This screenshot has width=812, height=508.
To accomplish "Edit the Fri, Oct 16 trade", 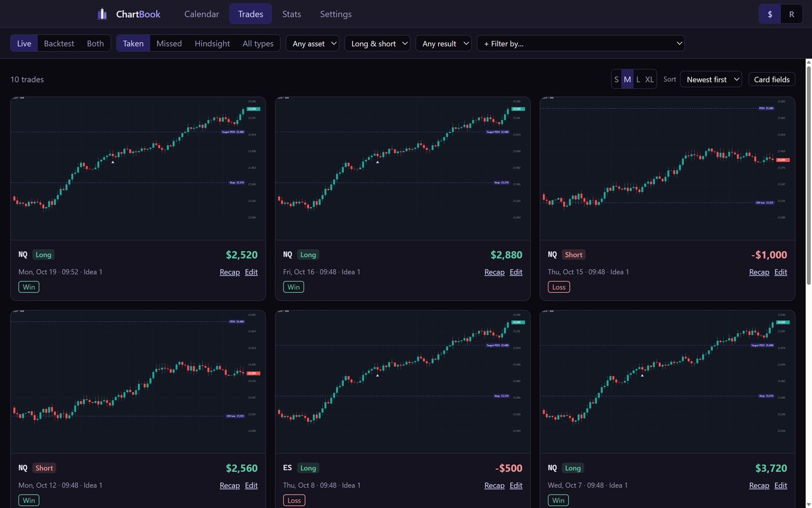I will pyautogui.click(x=516, y=272).
